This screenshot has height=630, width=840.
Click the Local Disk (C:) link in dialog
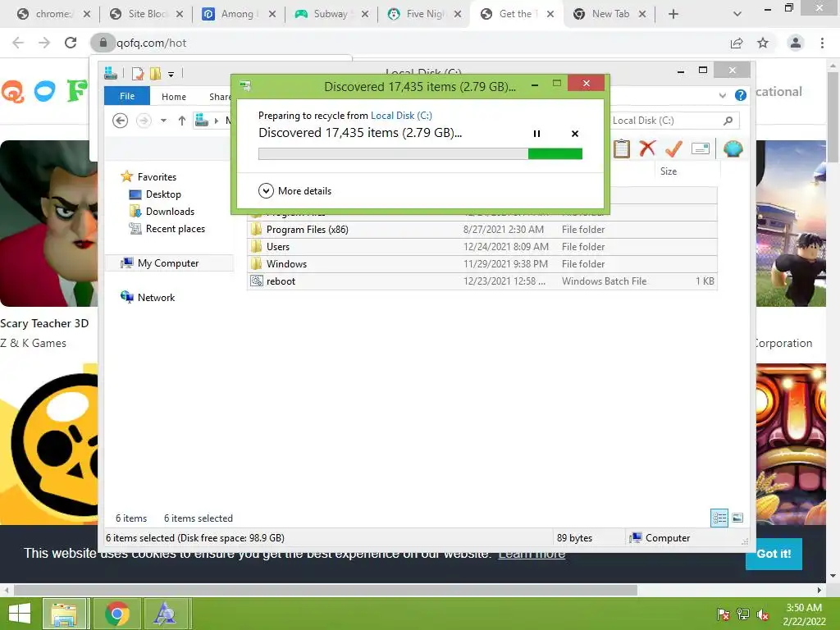(x=401, y=115)
